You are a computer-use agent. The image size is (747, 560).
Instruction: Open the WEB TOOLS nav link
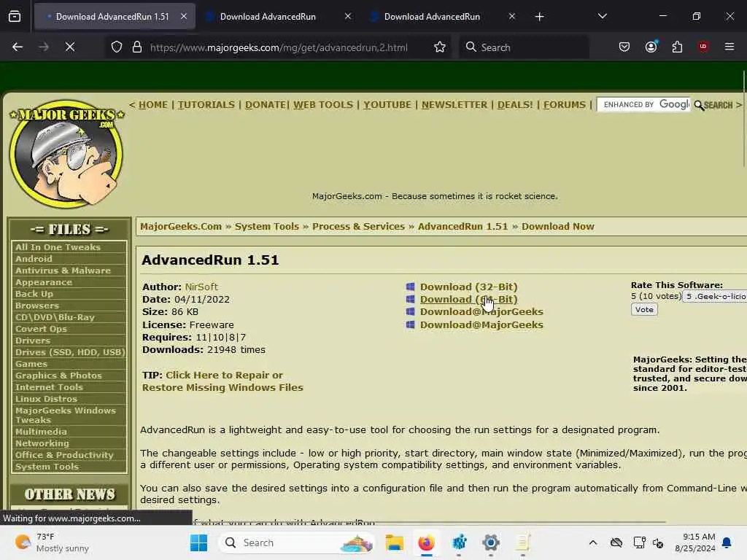323,104
